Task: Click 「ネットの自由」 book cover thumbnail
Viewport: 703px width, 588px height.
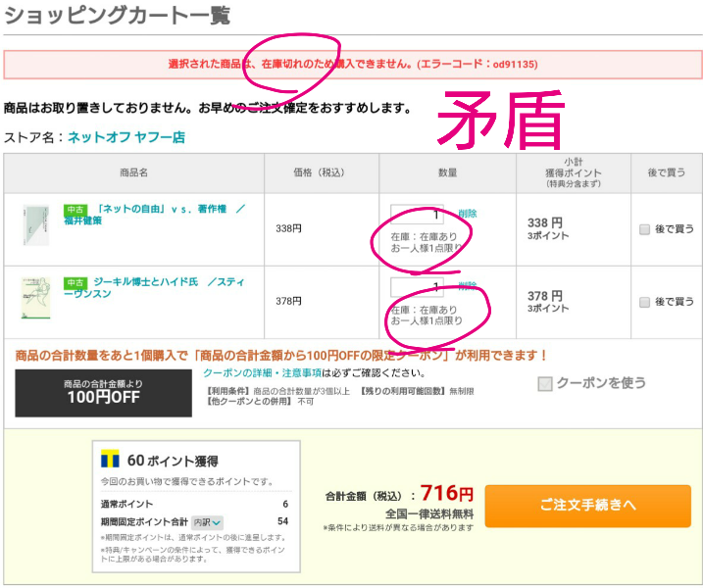Action: (36, 225)
